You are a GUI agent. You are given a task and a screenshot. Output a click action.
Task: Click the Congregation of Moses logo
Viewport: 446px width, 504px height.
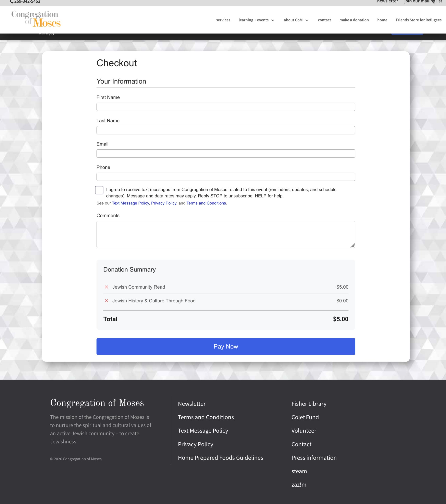pyautogui.click(x=36, y=19)
